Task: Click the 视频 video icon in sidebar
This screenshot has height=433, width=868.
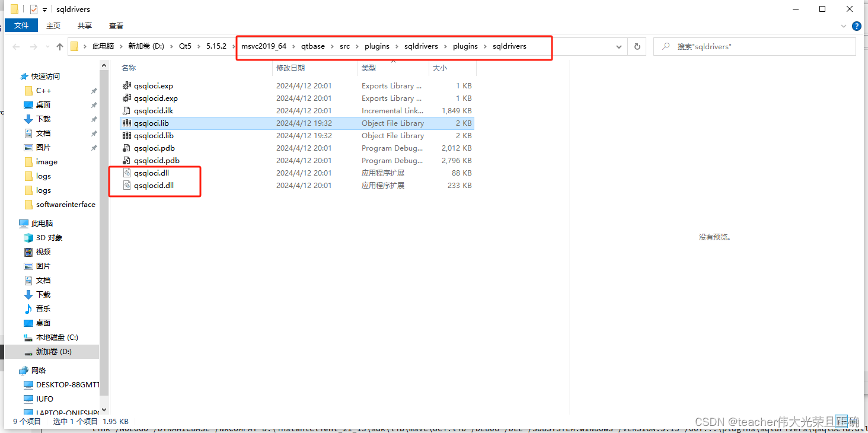Action: click(x=28, y=251)
